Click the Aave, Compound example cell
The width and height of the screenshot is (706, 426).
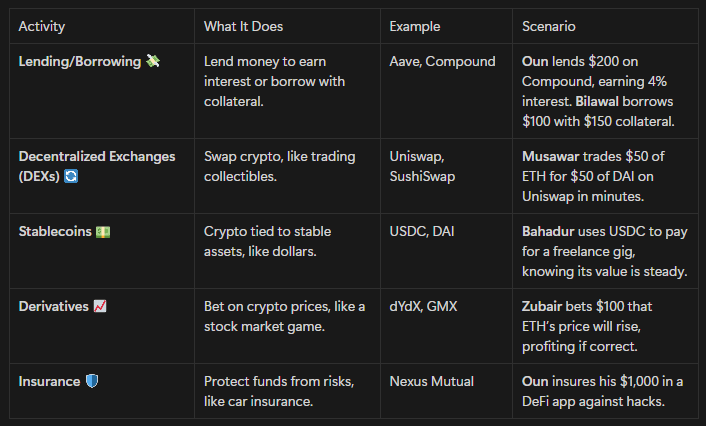pos(442,61)
